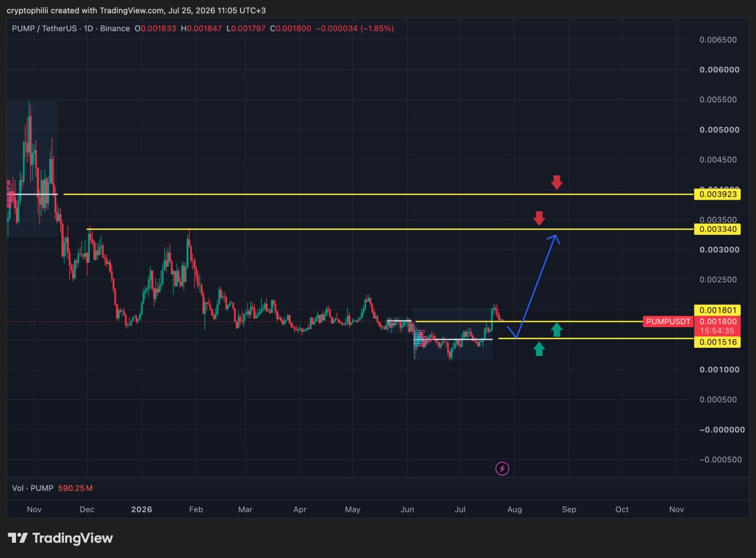Image resolution: width=756 pixels, height=558 pixels.
Task: Click the Aug label on the time axis
Action: (514, 510)
